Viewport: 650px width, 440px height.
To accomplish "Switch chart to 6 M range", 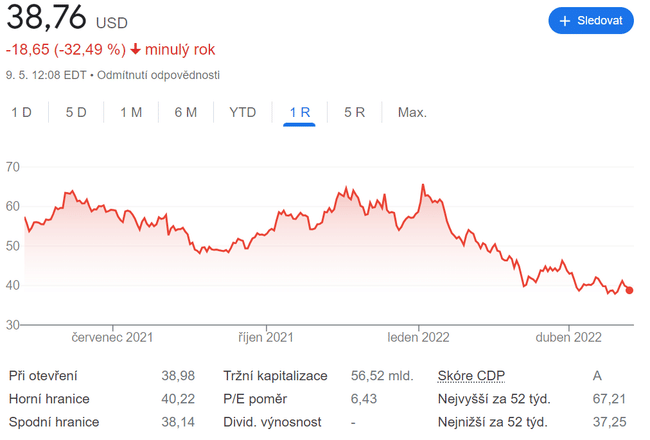I will pos(186,112).
